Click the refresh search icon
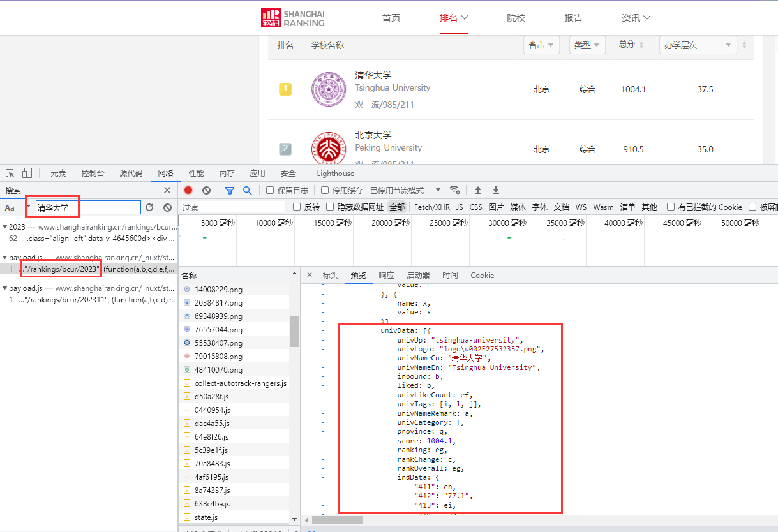The height and width of the screenshot is (532, 778). pos(149,207)
